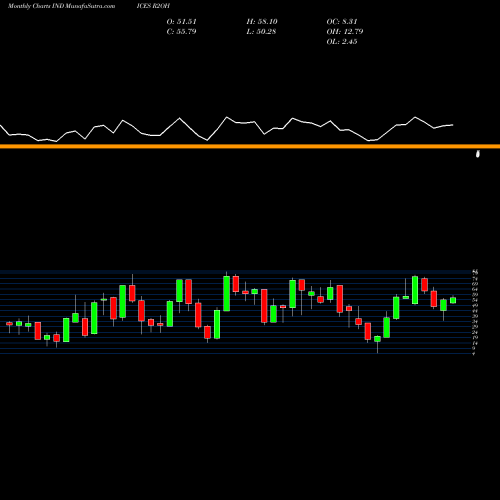Click the 54 price axis label
This screenshot has width=500, height=500.
tap(475, 300)
